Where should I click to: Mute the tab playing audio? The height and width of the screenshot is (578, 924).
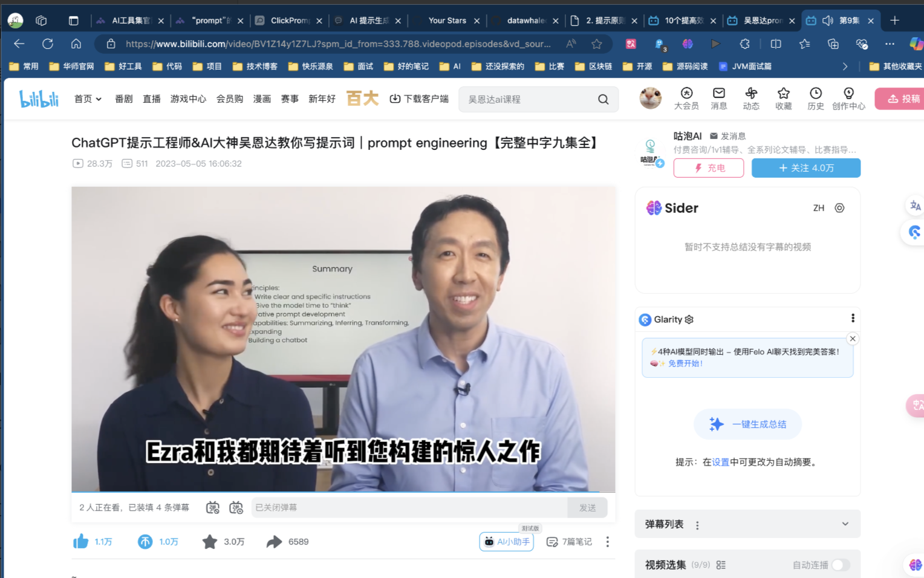827,21
